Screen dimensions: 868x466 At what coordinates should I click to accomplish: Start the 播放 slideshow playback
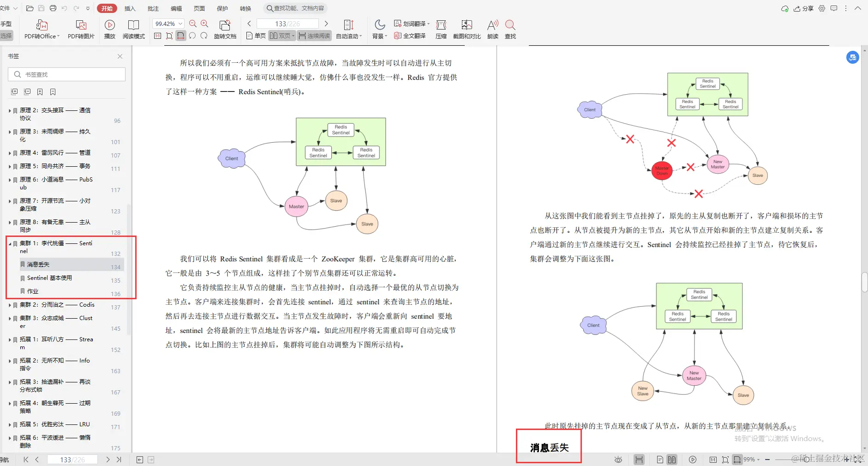pos(109,29)
